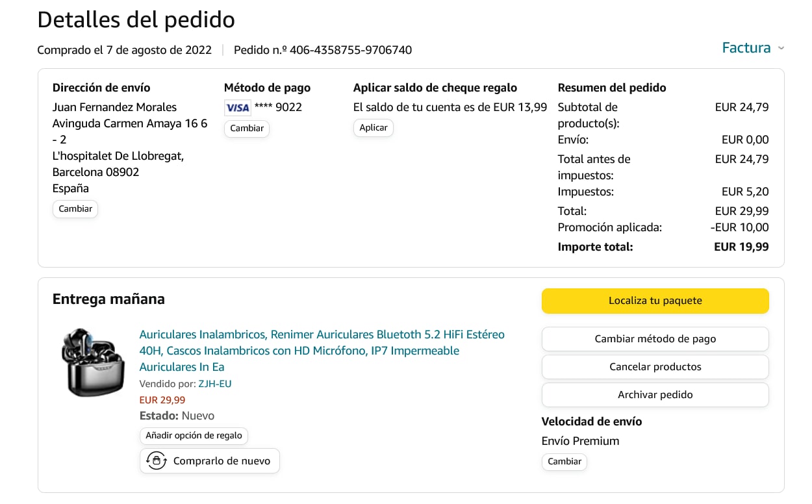Change the shipping address with Cambiar
Image resolution: width=812 pixels, height=504 pixels.
coord(75,209)
